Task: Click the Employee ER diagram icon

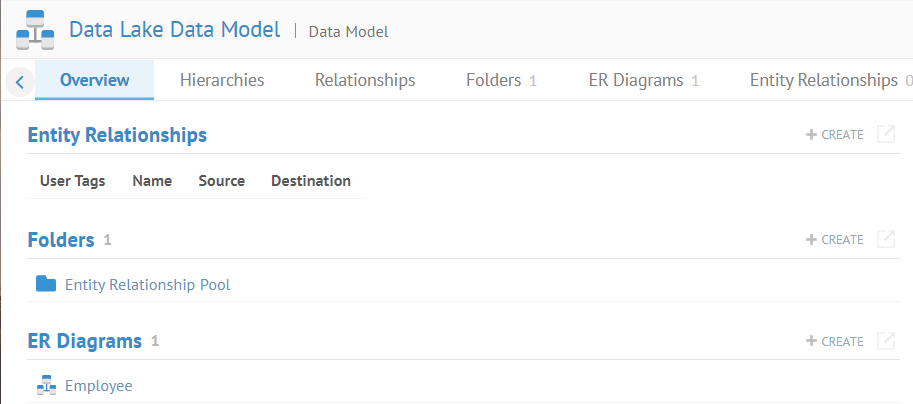Action: [46, 385]
